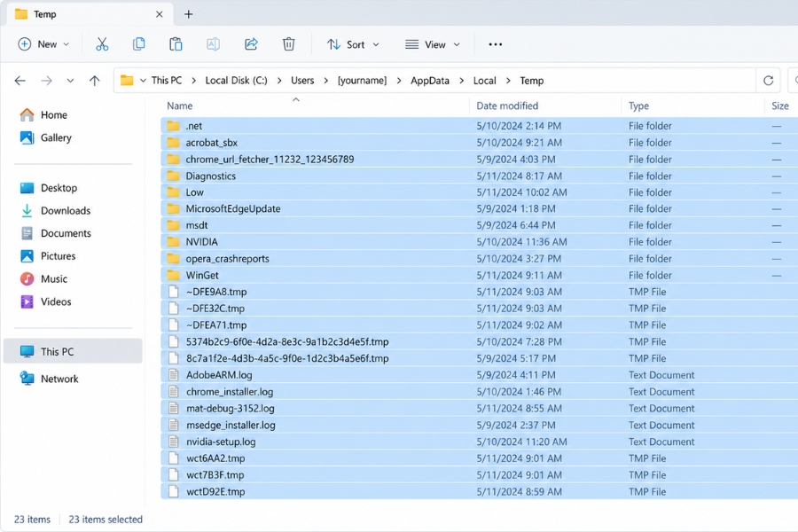Screen dimensions: 798x532
Task: Click the wctD92E.tmp file icon
Action: pyautogui.click(x=174, y=492)
